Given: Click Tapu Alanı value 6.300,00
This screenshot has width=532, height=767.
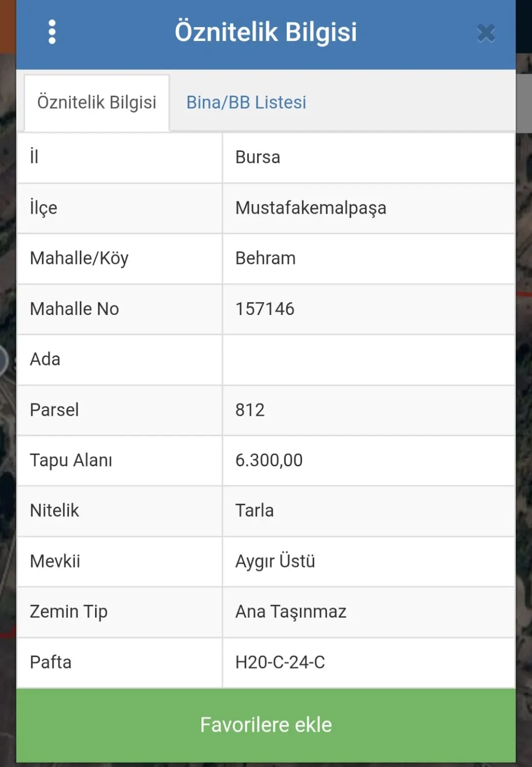Looking at the screenshot, I should (269, 460).
